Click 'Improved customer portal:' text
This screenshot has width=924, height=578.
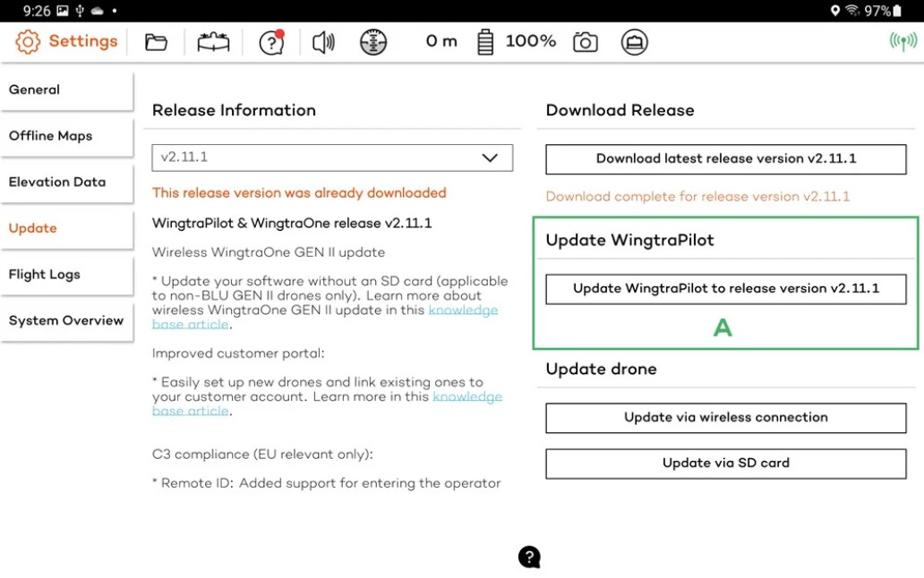pos(238,353)
